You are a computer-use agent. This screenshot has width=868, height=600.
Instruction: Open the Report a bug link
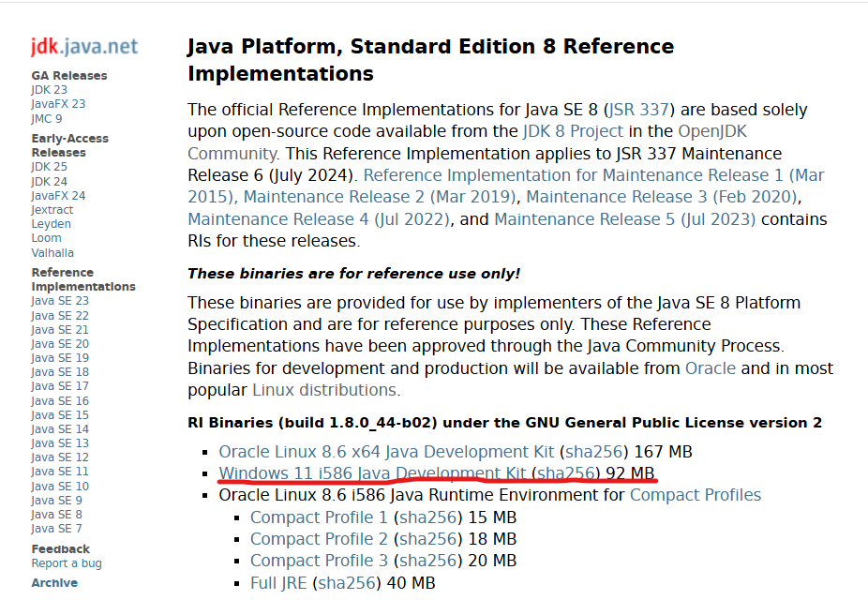pyautogui.click(x=67, y=562)
